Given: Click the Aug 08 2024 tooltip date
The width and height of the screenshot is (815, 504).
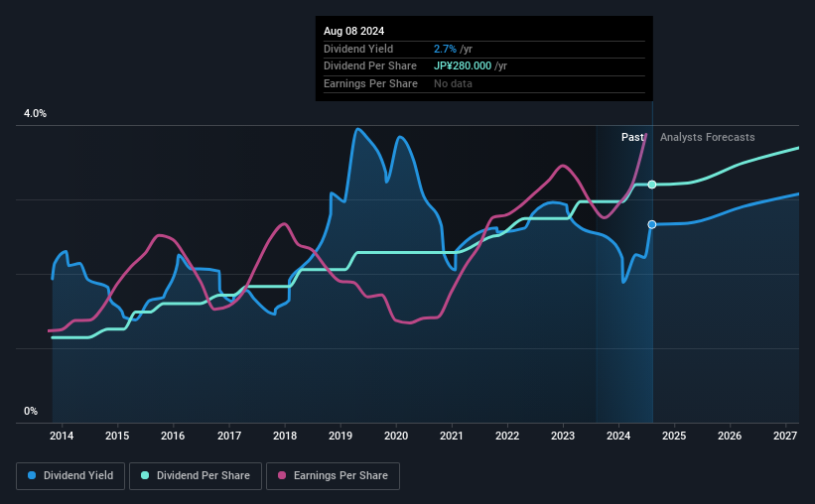Looking at the screenshot, I should [354, 31].
